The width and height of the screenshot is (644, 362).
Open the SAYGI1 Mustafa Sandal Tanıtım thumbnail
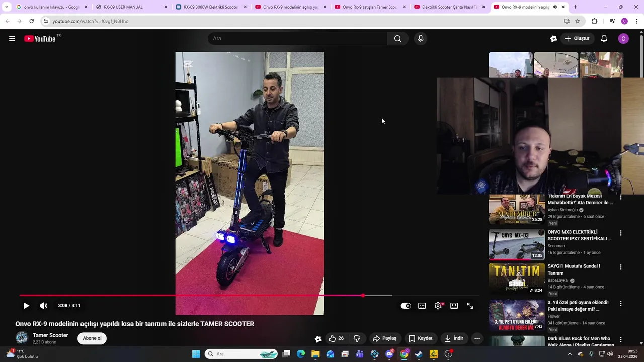tap(517, 279)
